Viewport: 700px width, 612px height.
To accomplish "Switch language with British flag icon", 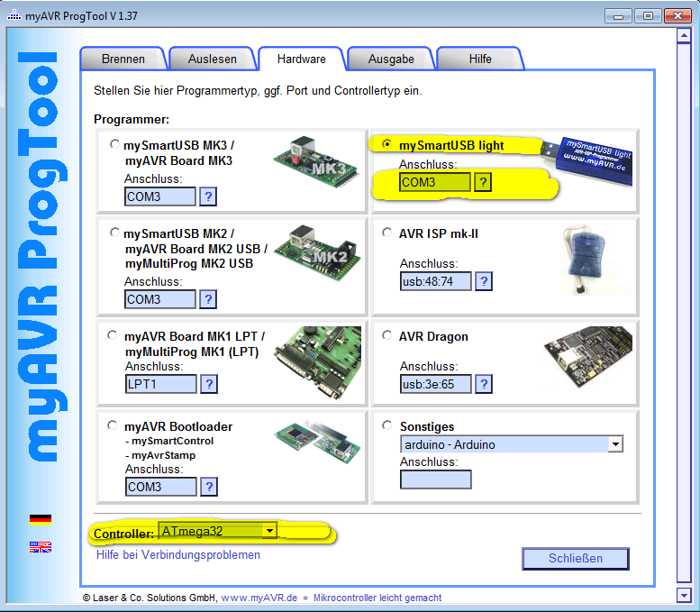I will pos(41,547).
